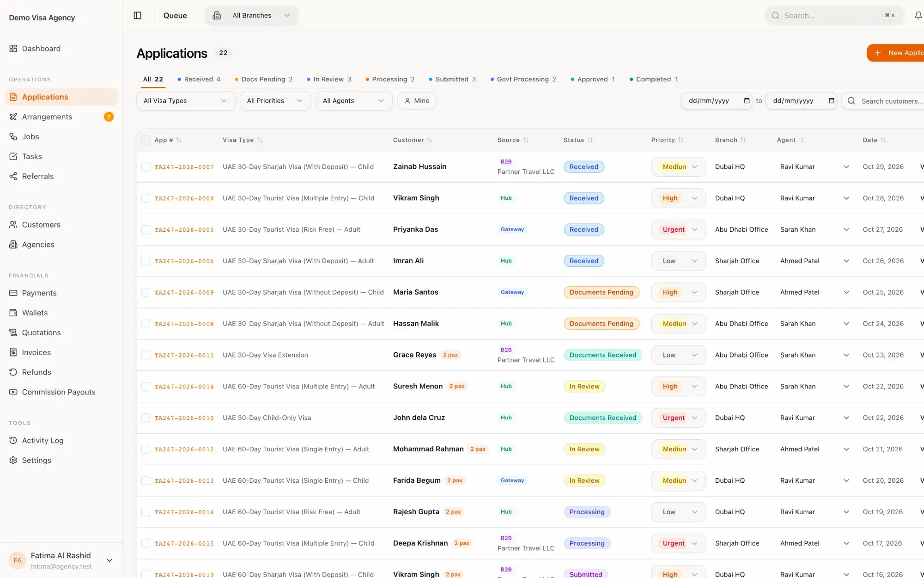Select the Govt Processing tab
The width and height of the screenshot is (924, 578).
(x=523, y=79)
